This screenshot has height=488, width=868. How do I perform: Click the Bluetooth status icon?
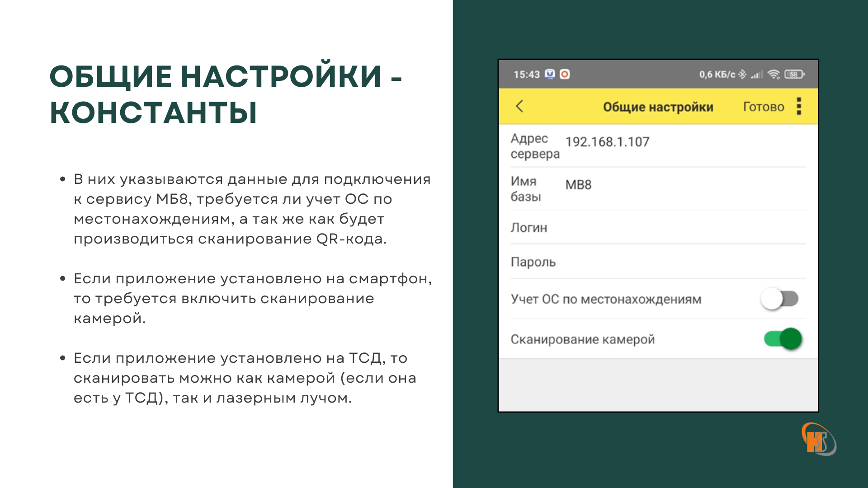742,74
